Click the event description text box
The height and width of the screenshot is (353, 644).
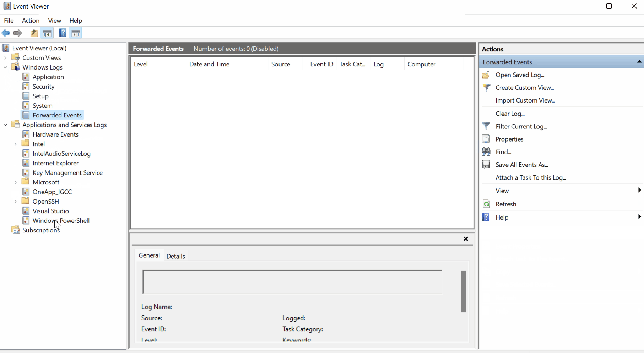point(292,282)
